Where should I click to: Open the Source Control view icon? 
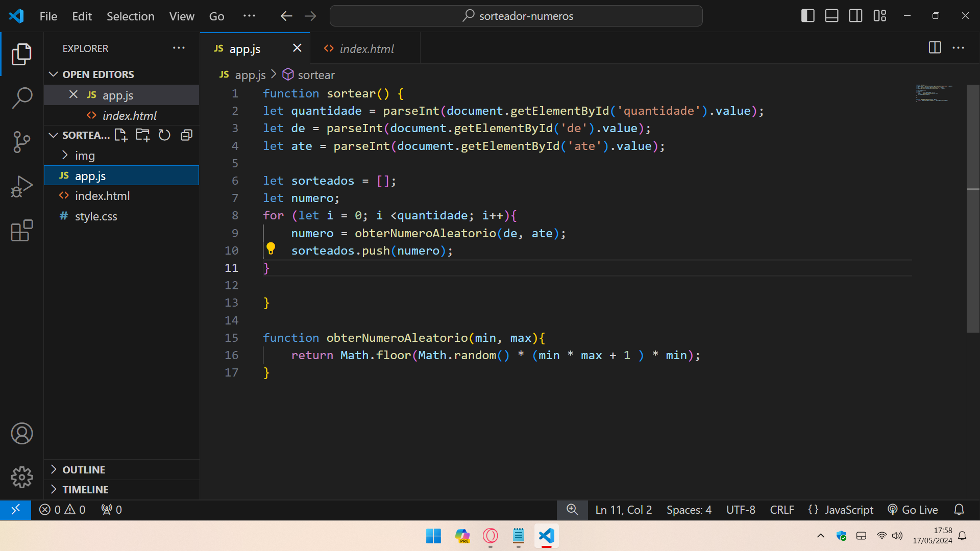[21, 142]
